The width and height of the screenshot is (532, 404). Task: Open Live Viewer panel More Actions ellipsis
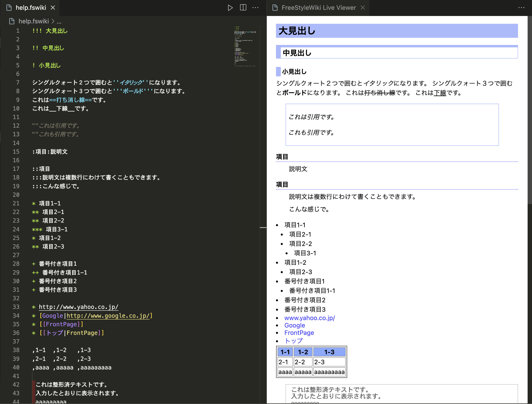(521, 8)
